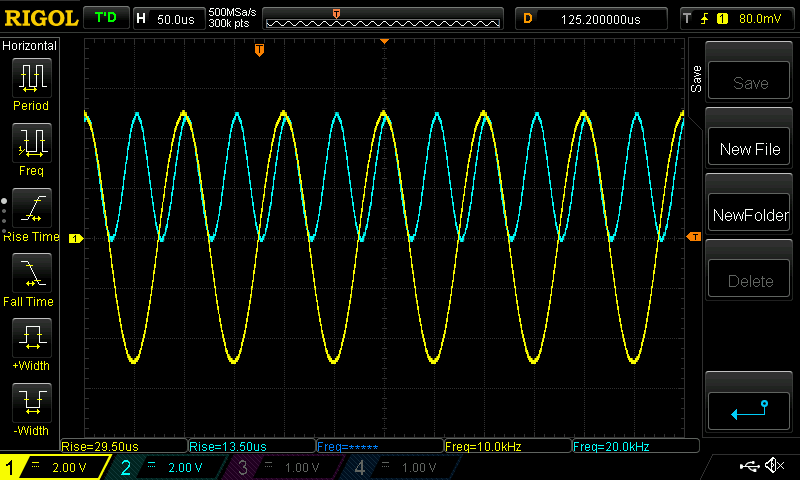Viewport: 800px width, 480px height.
Task: Click the speaker mute icon
Action: (x=773, y=466)
